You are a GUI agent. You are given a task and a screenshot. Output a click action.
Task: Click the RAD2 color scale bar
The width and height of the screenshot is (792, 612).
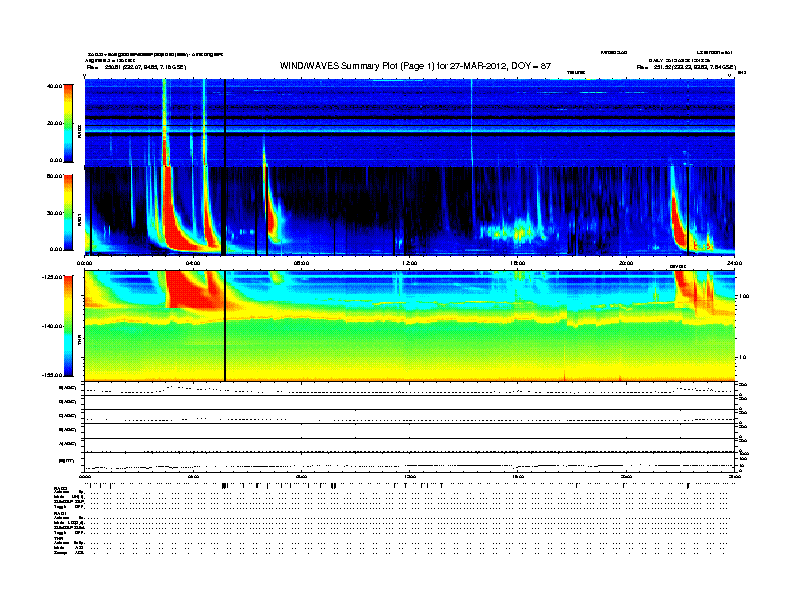(x=68, y=123)
